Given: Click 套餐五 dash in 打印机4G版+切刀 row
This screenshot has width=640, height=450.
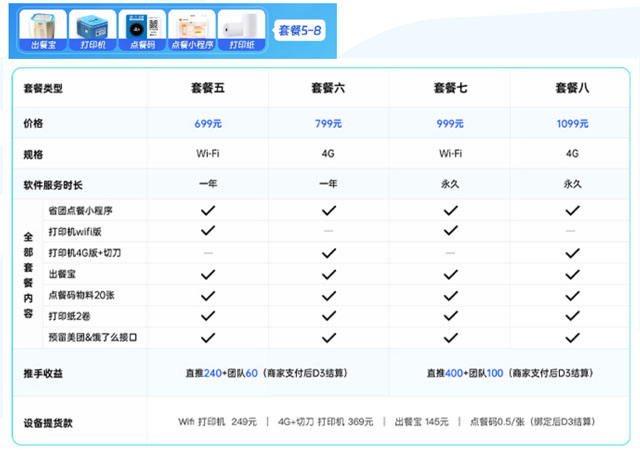Looking at the screenshot, I should [208, 253].
